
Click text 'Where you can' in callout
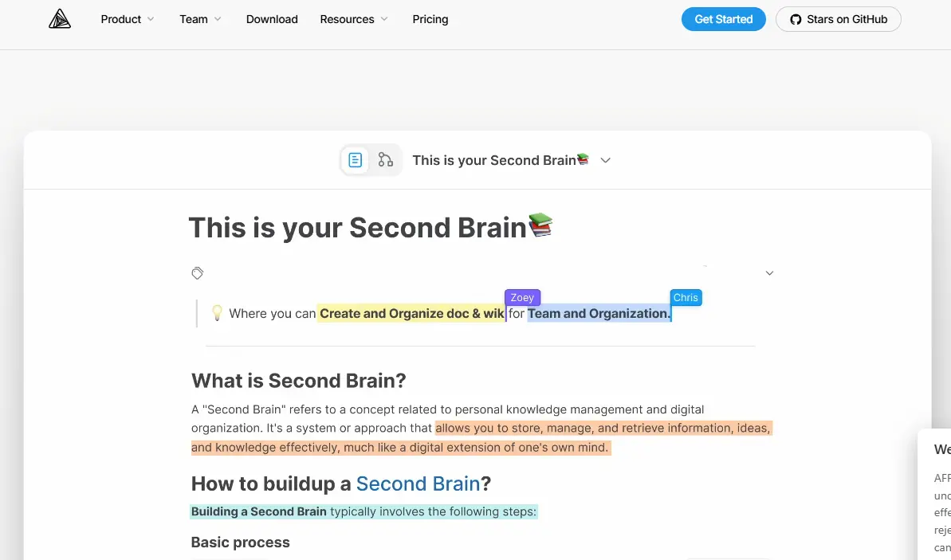tap(273, 313)
